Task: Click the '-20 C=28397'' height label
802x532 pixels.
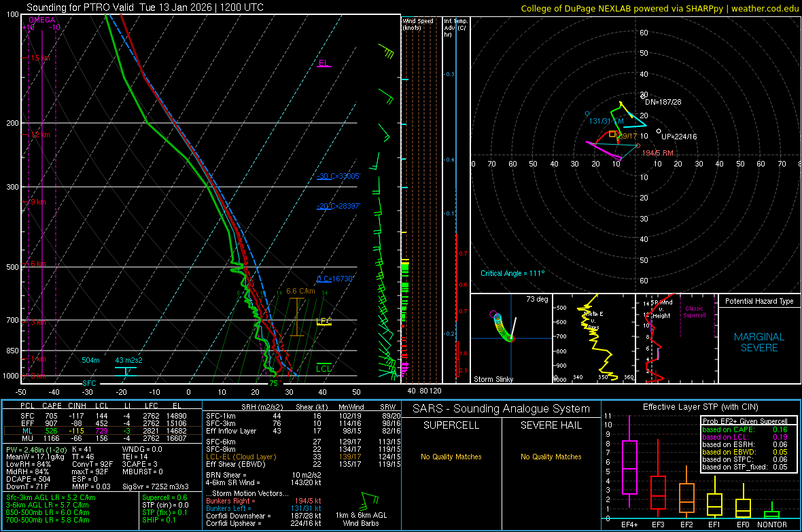Action: pos(338,206)
